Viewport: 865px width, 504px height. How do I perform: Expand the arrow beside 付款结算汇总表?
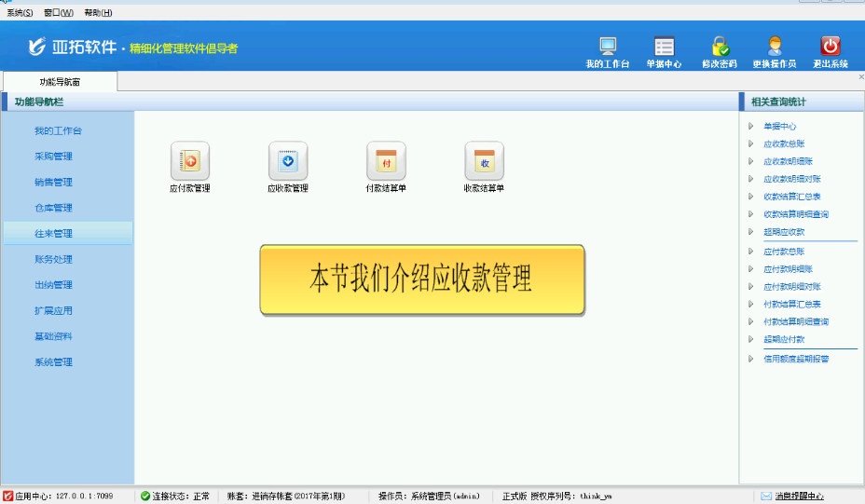coord(751,305)
